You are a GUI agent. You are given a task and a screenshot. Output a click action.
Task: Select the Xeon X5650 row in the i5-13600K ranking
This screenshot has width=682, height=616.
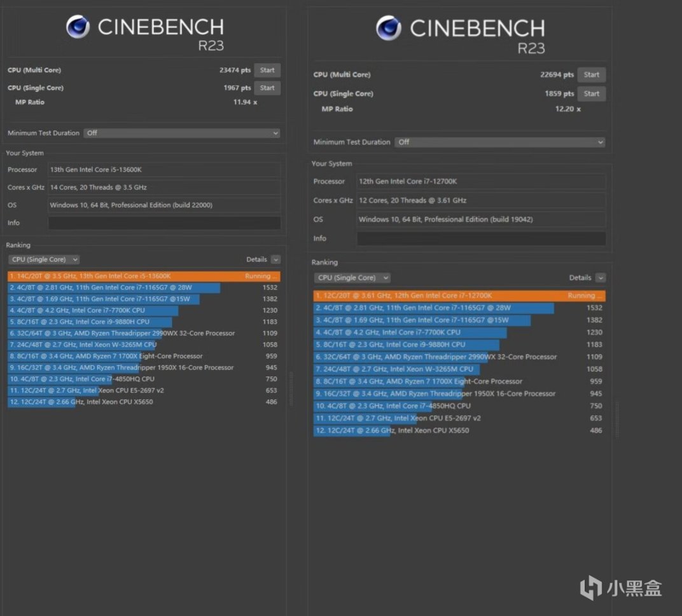[144, 402]
